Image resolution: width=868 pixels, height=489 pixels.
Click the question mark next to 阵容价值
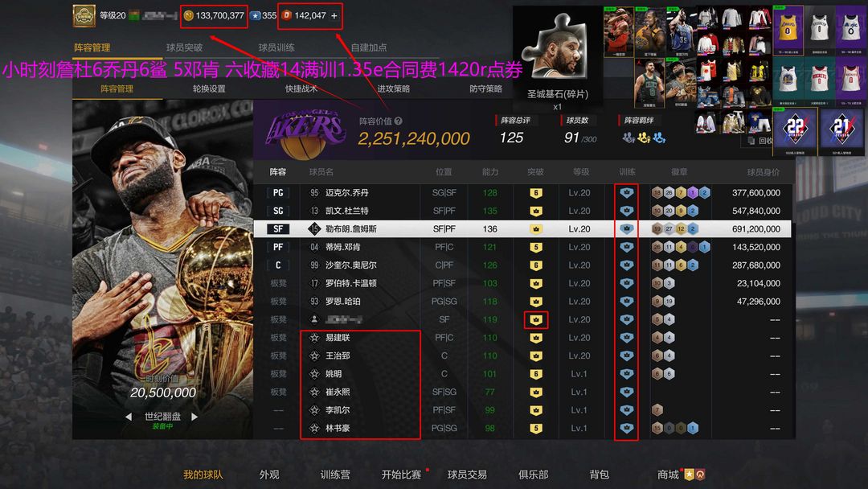pyautogui.click(x=398, y=121)
